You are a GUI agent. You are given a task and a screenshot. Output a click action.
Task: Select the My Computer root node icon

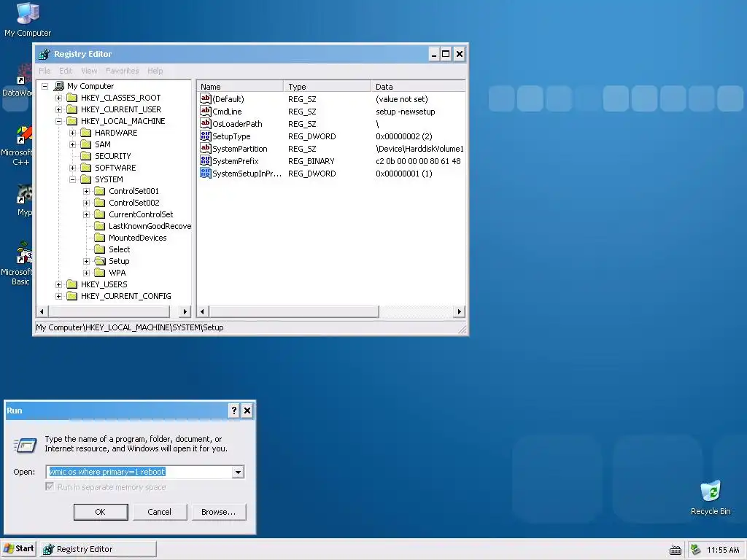click(x=59, y=86)
